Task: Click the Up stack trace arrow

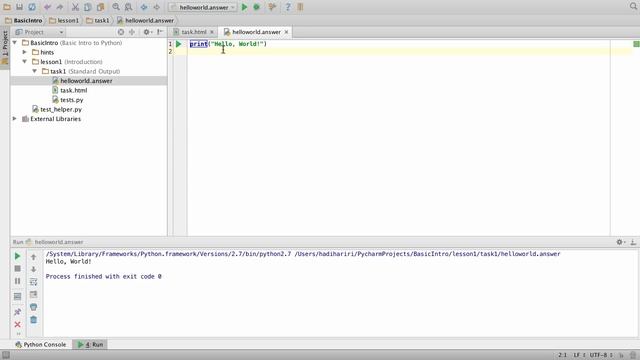Action: click(x=33, y=257)
